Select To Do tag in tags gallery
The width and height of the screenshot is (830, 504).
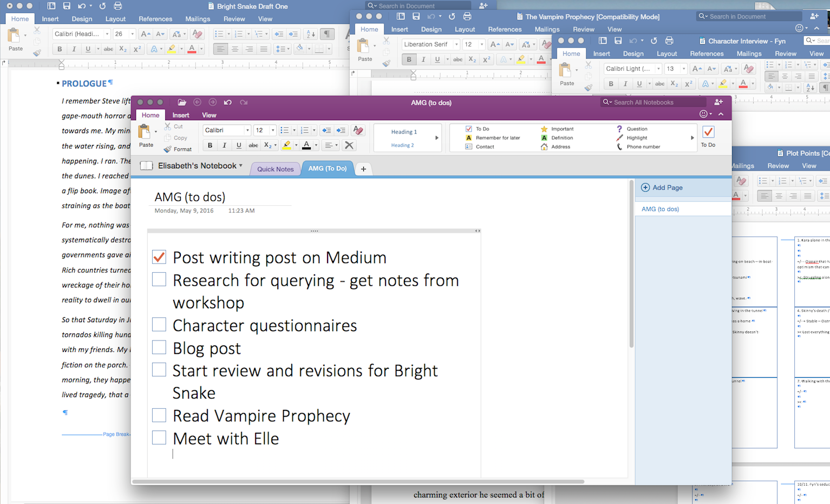click(x=478, y=129)
